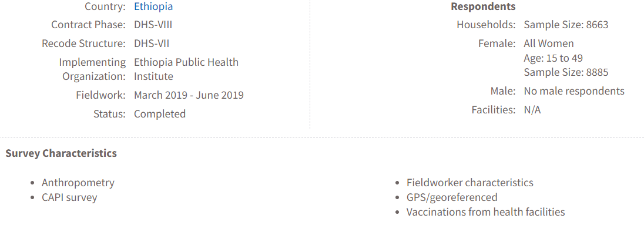
Task: Open the Ethiopia country link
Action: [153, 6]
